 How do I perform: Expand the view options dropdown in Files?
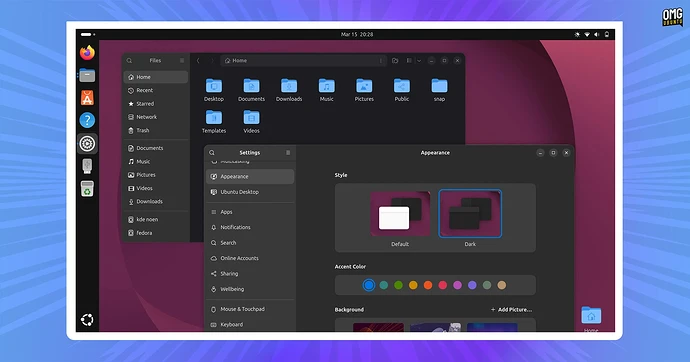tap(419, 61)
